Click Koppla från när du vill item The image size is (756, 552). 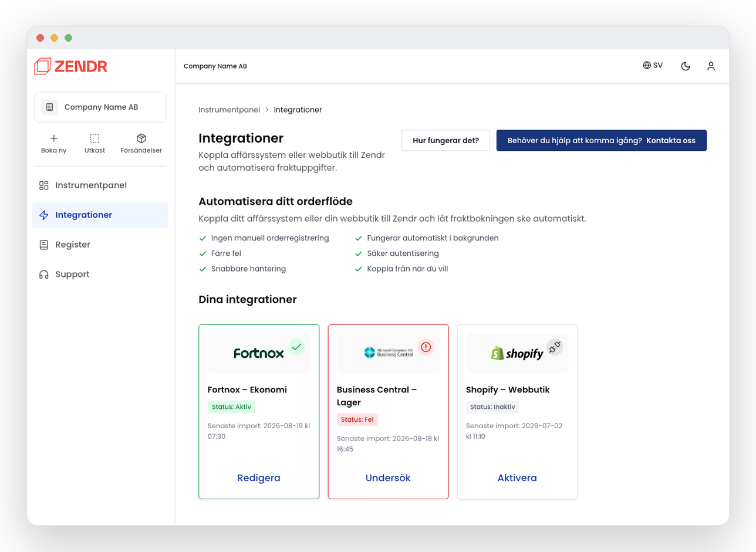click(401, 269)
